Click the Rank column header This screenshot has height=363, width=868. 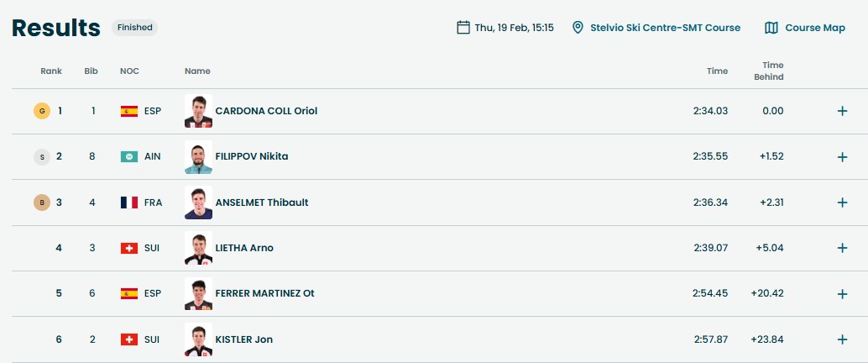click(x=51, y=71)
